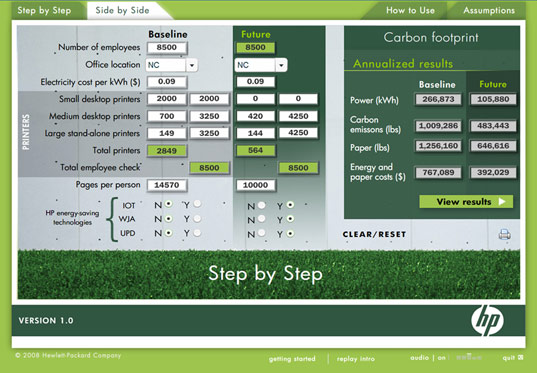Screen dimensions: 537x373
Task: Select the Side by Side tab
Action: pos(122,10)
